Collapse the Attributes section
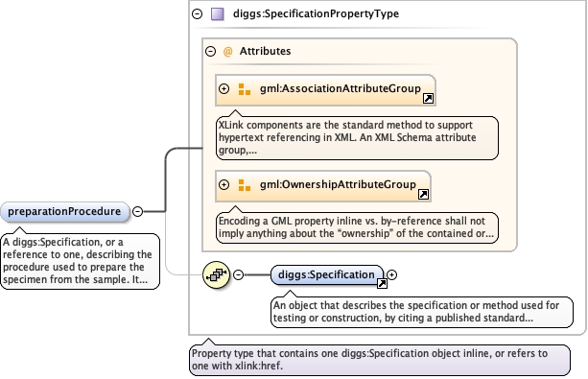Image resolution: width=588 pixels, height=379 pixels. 211,52
